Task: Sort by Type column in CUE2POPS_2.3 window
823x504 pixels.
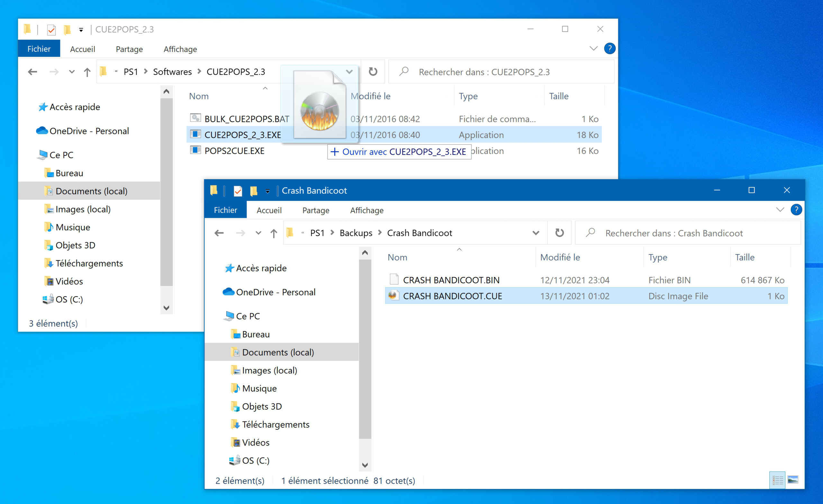Action: tap(468, 96)
